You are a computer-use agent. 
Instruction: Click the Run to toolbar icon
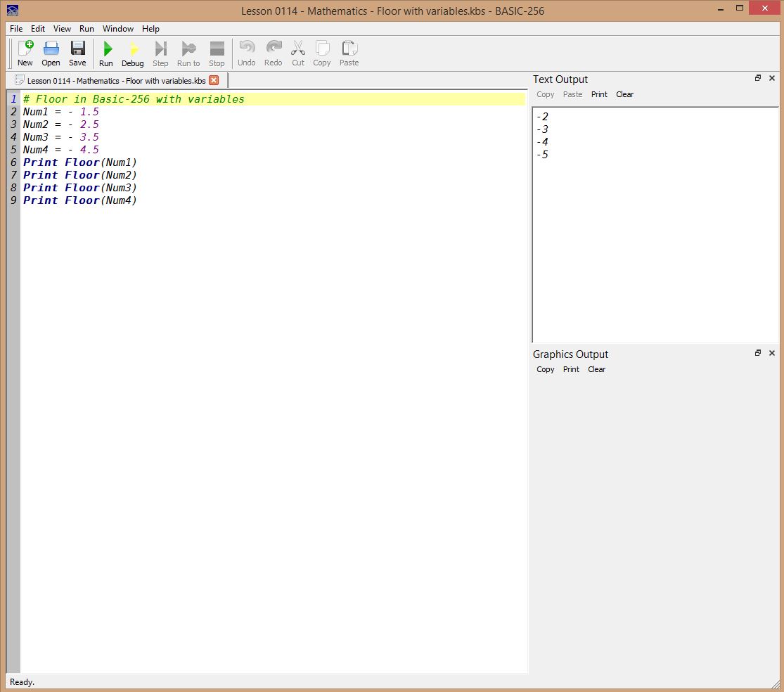(x=188, y=53)
